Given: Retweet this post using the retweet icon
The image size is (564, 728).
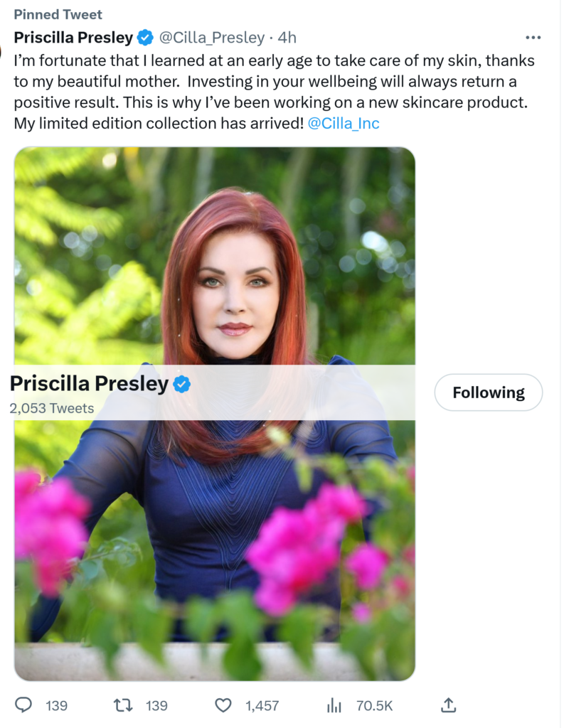Looking at the screenshot, I should pyautogui.click(x=123, y=705).
